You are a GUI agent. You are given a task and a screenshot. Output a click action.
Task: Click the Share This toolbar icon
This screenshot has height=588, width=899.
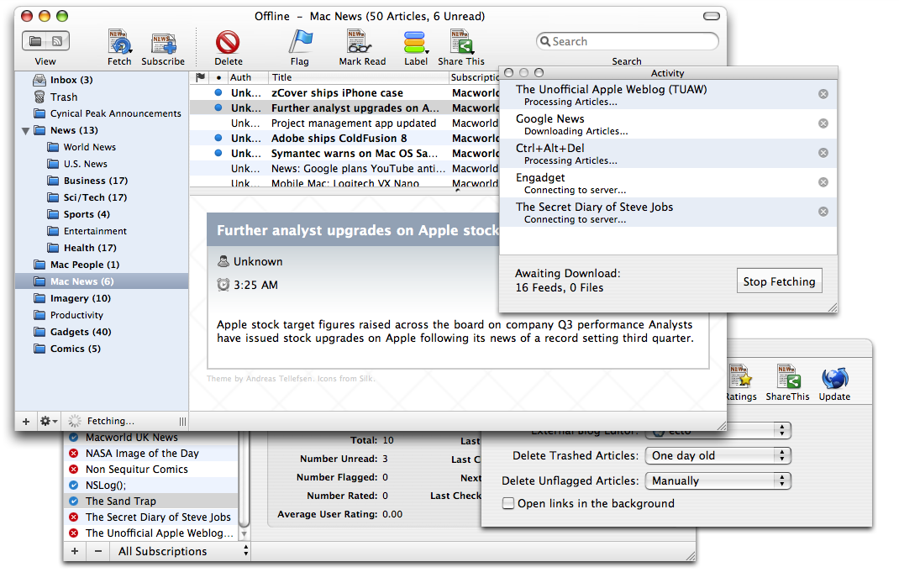point(461,42)
